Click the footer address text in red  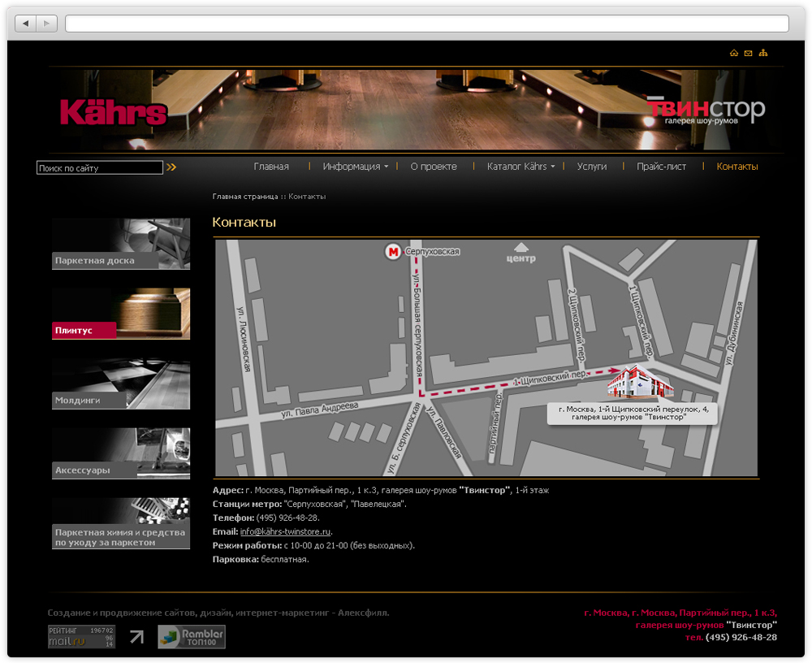680,619
